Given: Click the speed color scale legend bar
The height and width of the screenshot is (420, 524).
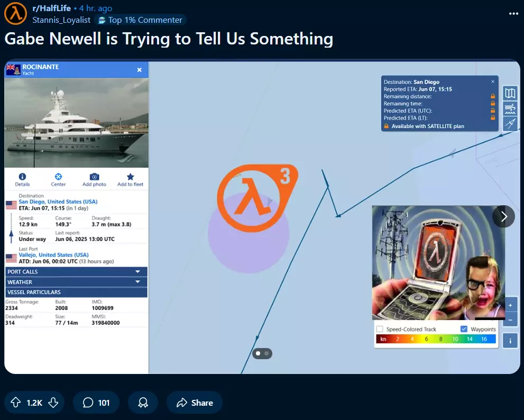Looking at the screenshot, I should (x=436, y=339).
